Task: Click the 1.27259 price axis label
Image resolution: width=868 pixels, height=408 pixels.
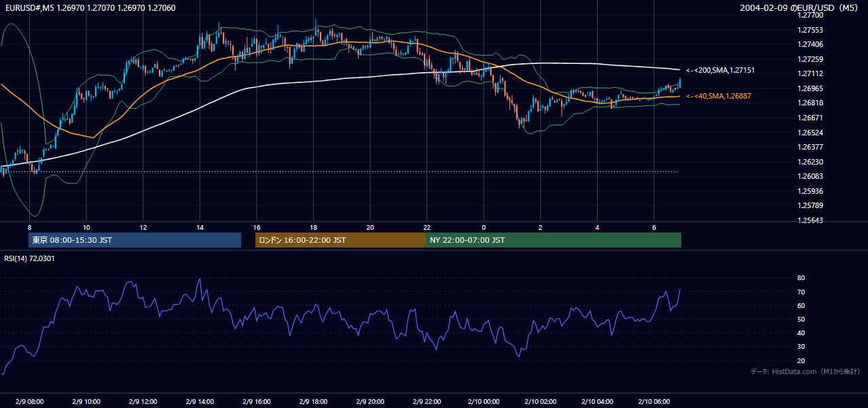Action: coord(811,59)
